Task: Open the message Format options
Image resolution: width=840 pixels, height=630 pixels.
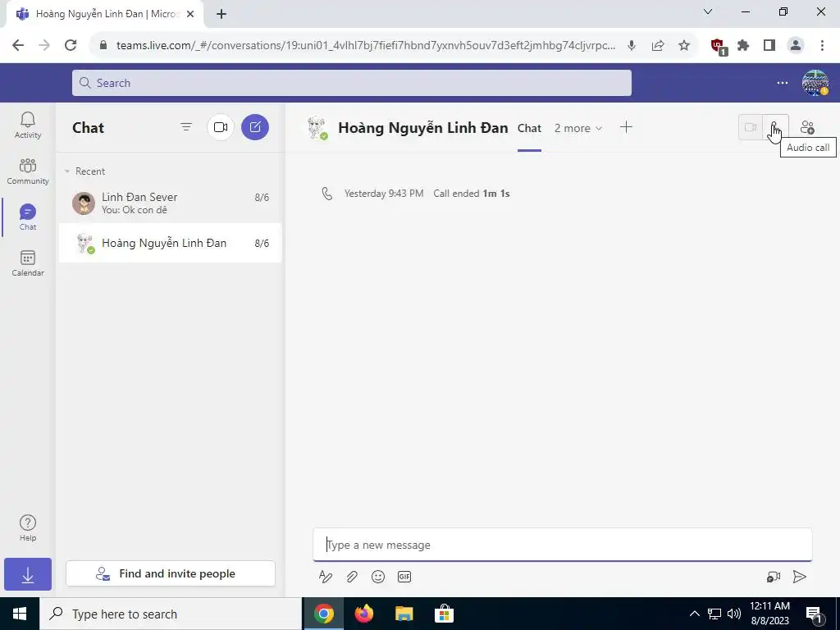Action: click(325, 577)
